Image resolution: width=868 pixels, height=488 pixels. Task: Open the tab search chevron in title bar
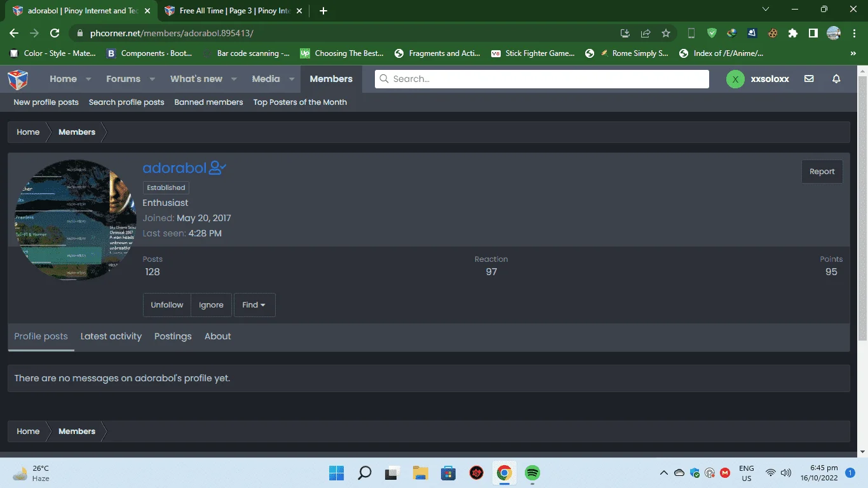pyautogui.click(x=766, y=10)
